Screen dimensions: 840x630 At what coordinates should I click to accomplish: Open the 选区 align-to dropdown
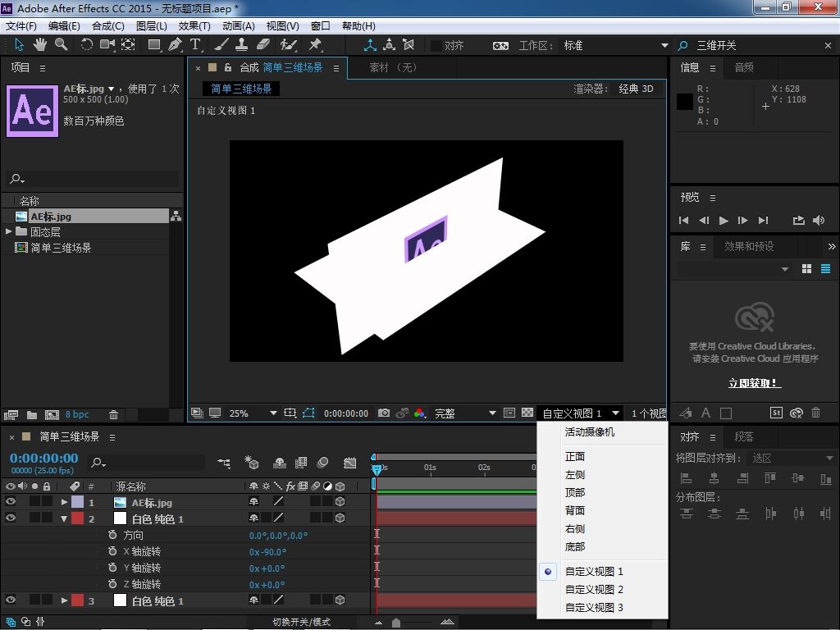pyautogui.click(x=792, y=458)
